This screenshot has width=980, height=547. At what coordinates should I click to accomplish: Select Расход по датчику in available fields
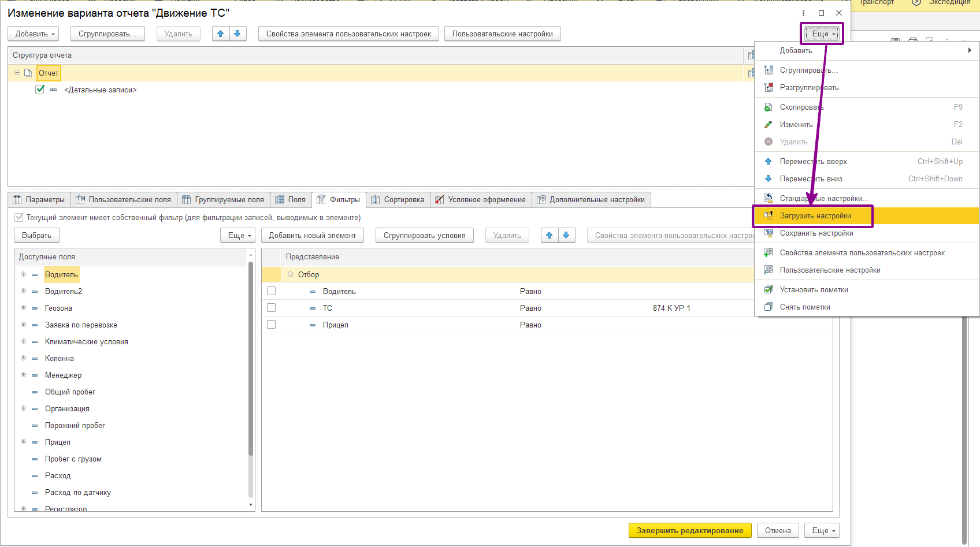click(x=78, y=492)
